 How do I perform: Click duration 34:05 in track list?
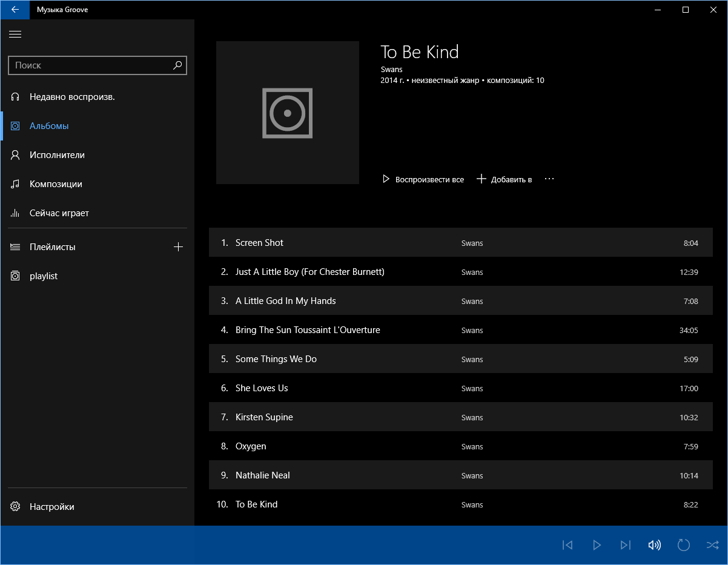click(x=689, y=331)
